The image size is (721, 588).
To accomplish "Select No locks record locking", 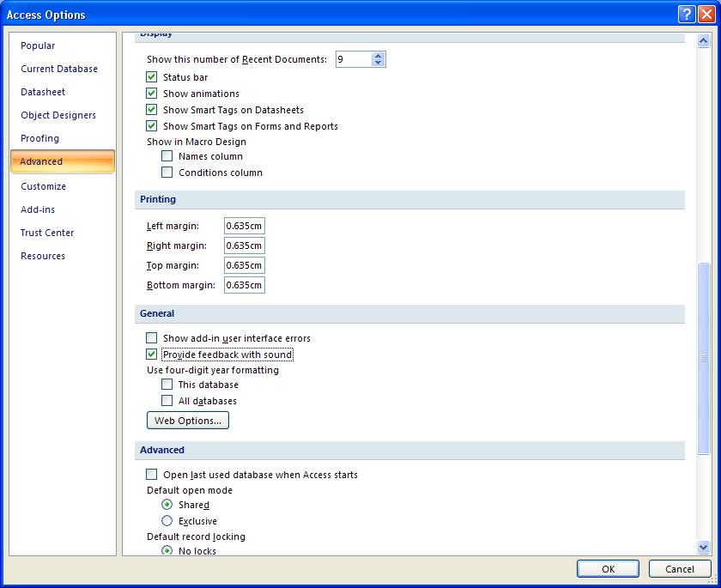I will [167, 550].
